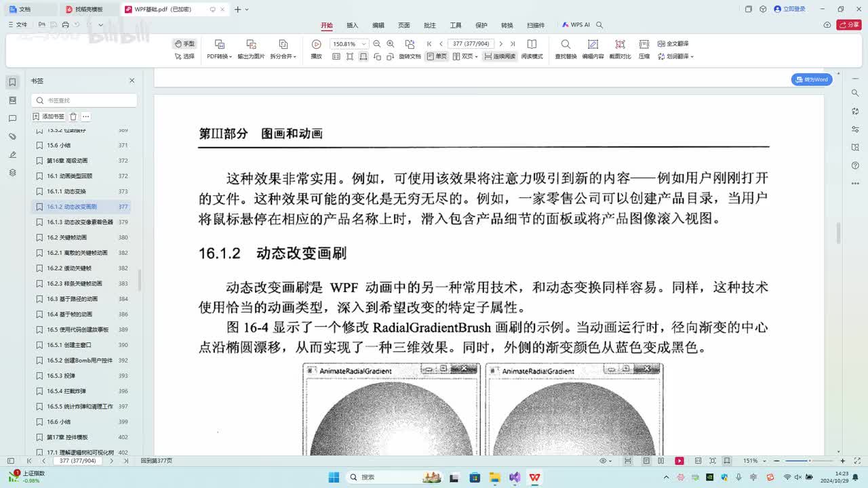Open the 双页 double page dropdown

click(x=465, y=56)
